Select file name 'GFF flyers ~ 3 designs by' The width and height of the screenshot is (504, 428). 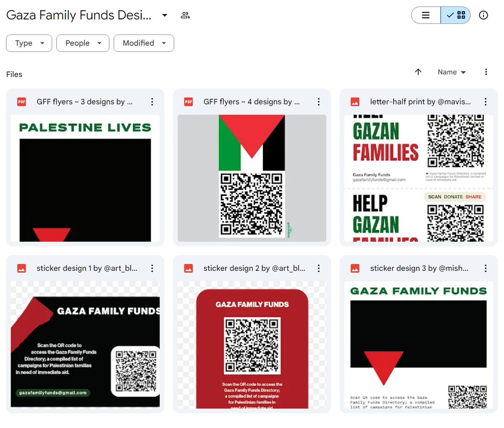tap(84, 102)
